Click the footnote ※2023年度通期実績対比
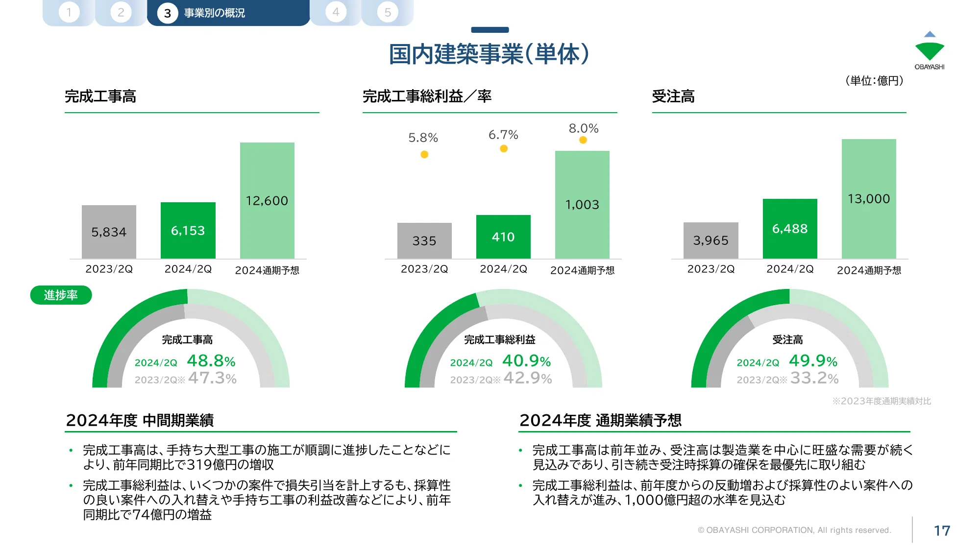This screenshot has width=980, height=551. coord(881,401)
